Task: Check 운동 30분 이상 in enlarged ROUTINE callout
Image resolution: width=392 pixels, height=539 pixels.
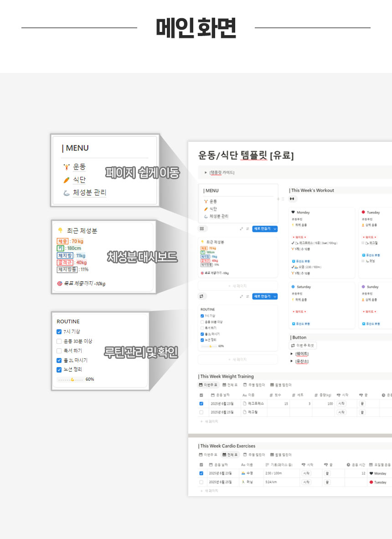Action: tap(59, 342)
